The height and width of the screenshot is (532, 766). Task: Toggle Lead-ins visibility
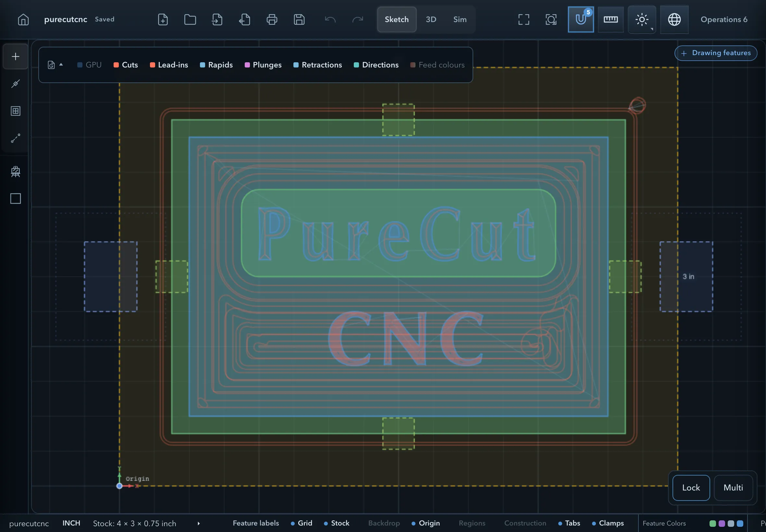point(169,65)
